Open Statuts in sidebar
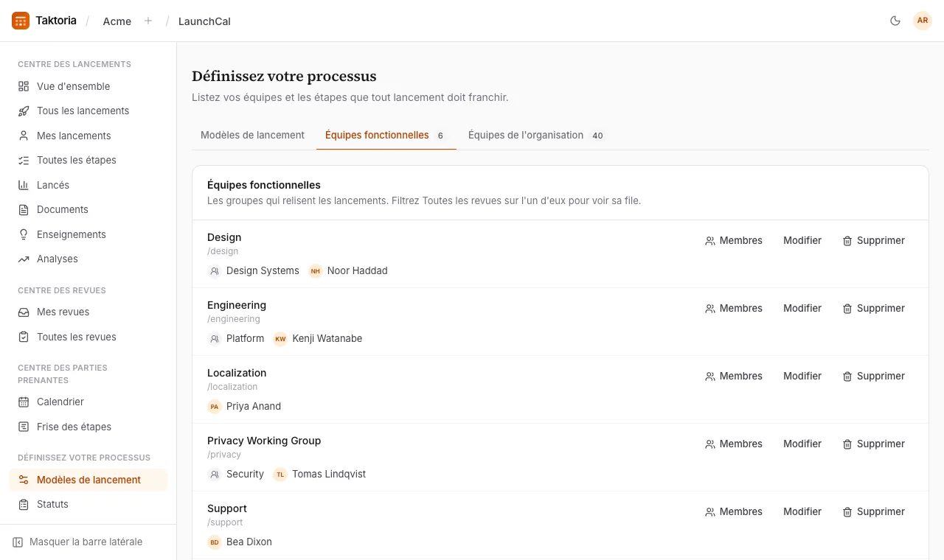This screenshot has width=944, height=560. [88, 504]
